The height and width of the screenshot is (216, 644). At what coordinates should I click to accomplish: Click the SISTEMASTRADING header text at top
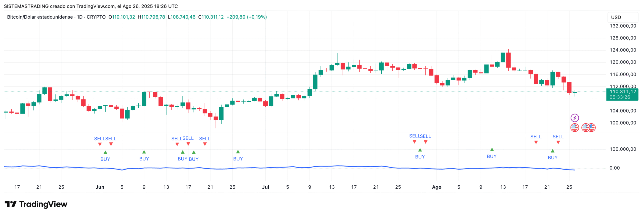point(26,6)
